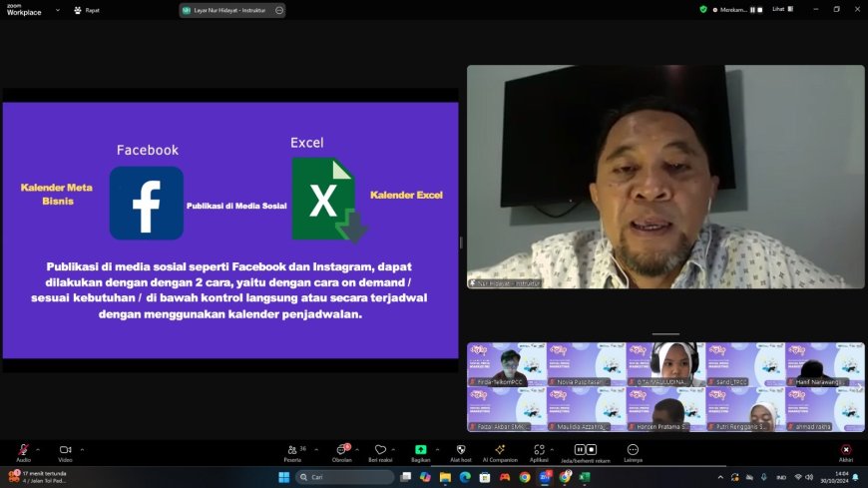
Task: Open the Lihat view layout menu
Action: point(783,9)
